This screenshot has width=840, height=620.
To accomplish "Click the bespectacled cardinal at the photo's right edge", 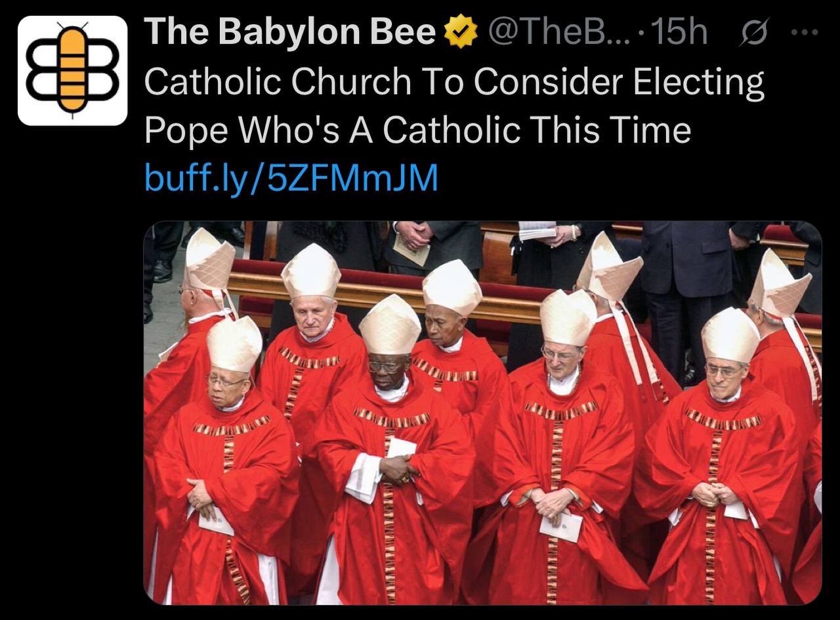I will [x=725, y=453].
